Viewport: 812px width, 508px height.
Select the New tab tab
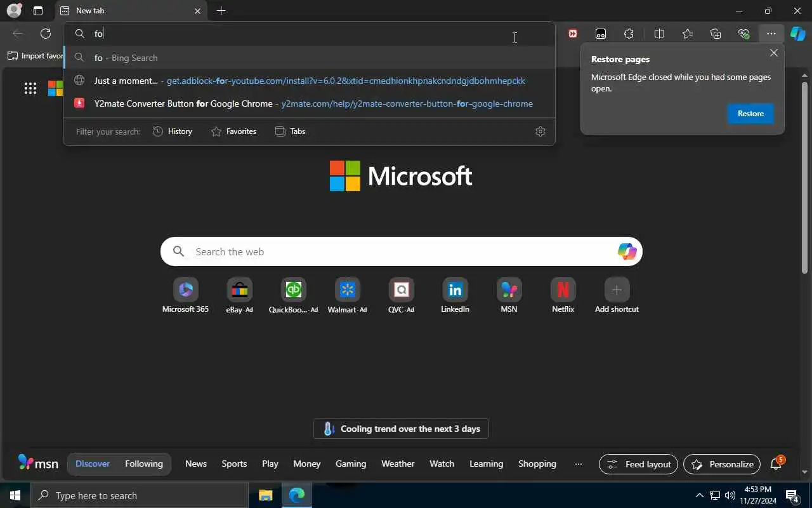131,11
